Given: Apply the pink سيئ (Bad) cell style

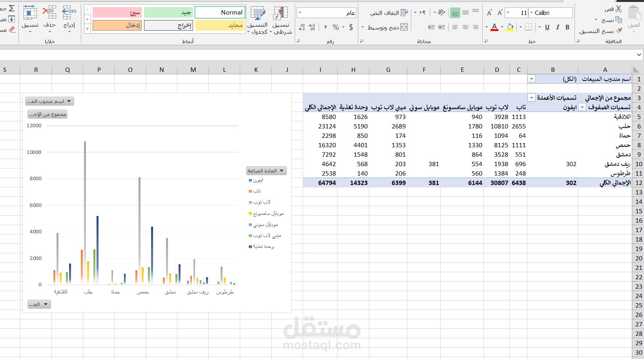Looking at the screenshot, I should [117, 13].
